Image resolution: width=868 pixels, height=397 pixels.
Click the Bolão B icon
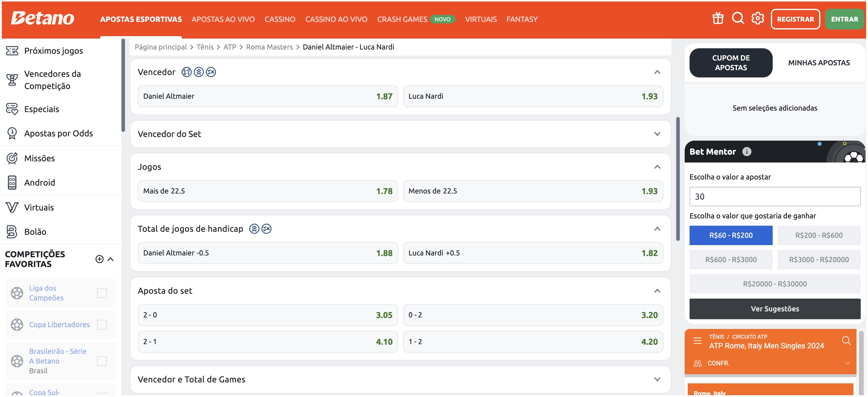12,232
